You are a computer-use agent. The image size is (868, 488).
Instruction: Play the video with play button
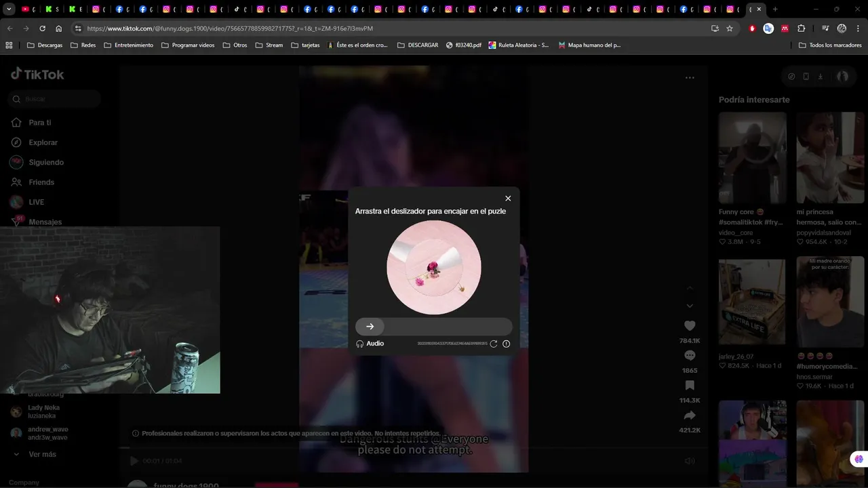(134, 461)
